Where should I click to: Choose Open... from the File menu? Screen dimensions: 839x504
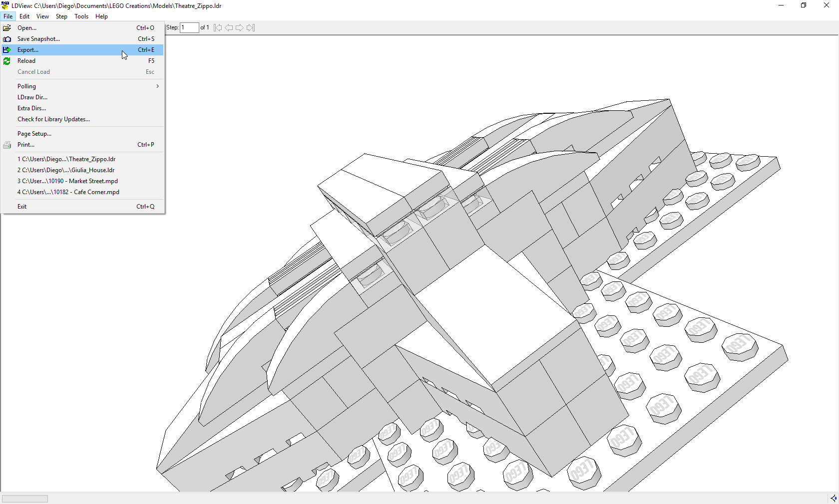[83, 28]
